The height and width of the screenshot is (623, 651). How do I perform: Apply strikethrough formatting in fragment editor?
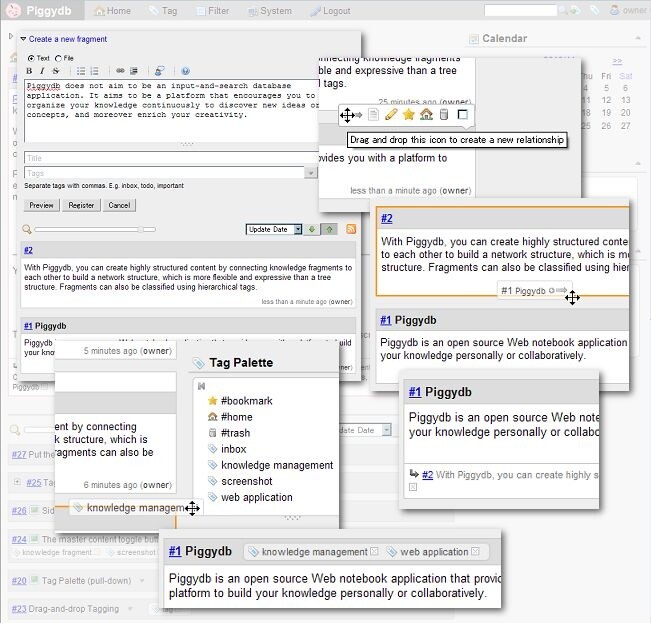(x=56, y=71)
